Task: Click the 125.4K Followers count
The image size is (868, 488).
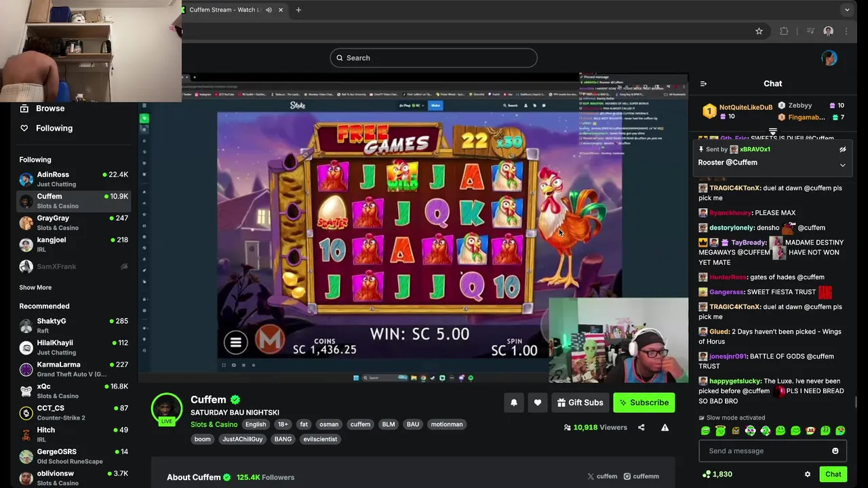Action: (x=265, y=477)
